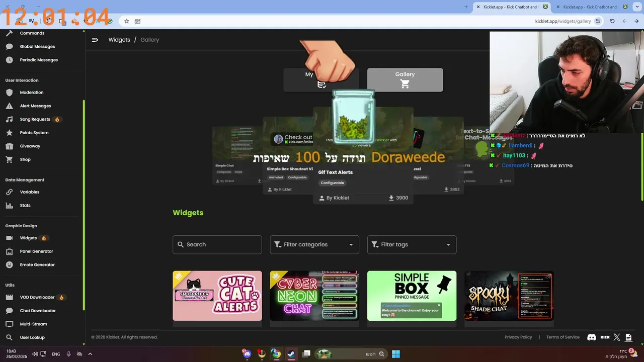Click the ENG language indicator

(x=56, y=354)
